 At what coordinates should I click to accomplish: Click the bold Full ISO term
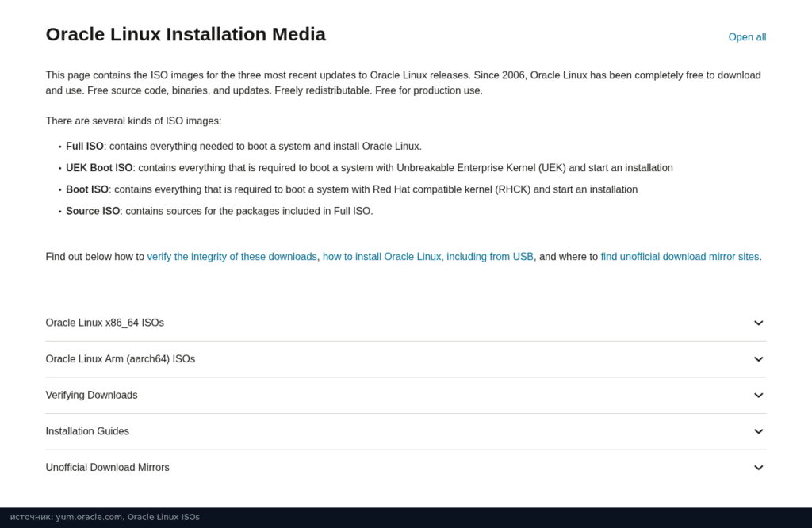(x=84, y=147)
